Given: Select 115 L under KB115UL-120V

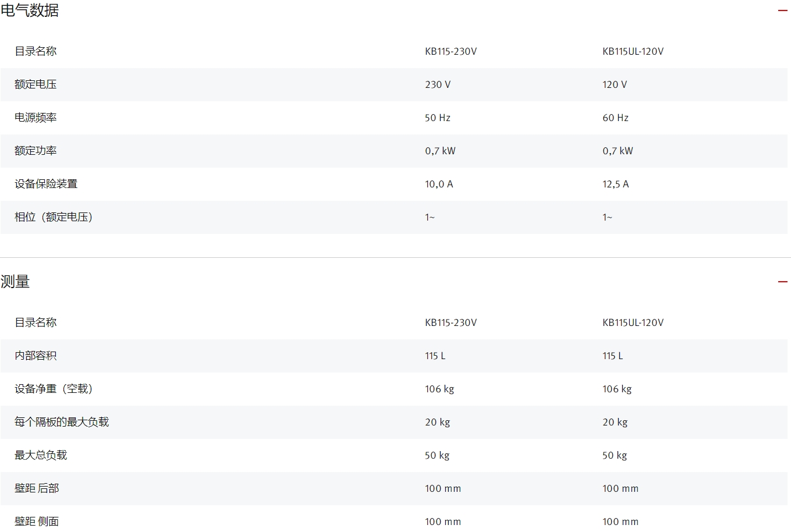Looking at the screenshot, I should (x=612, y=356).
